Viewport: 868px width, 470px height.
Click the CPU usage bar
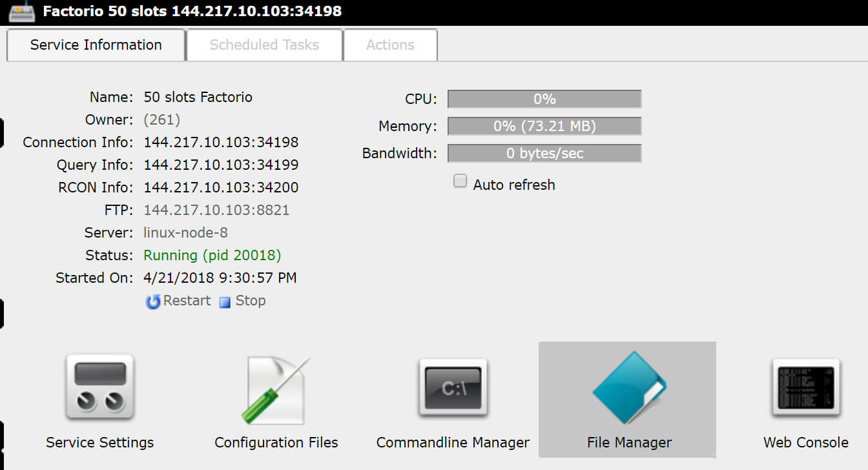(x=544, y=99)
